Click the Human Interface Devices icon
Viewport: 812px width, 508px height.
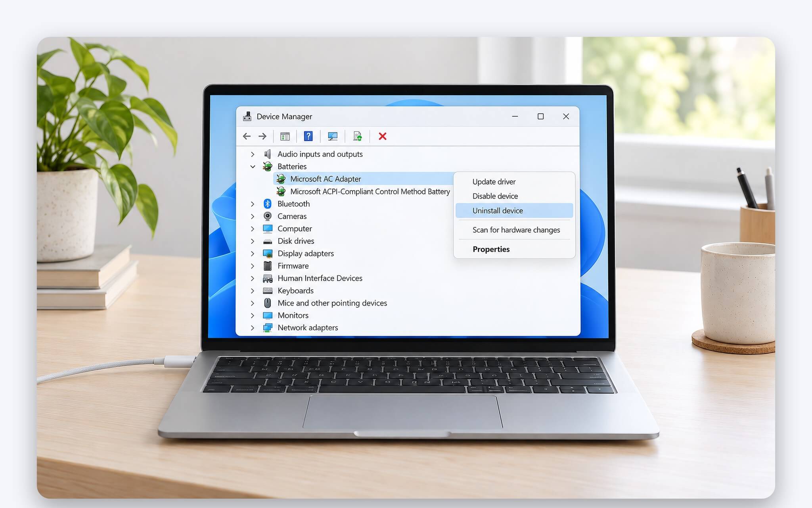[x=268, y=278]
